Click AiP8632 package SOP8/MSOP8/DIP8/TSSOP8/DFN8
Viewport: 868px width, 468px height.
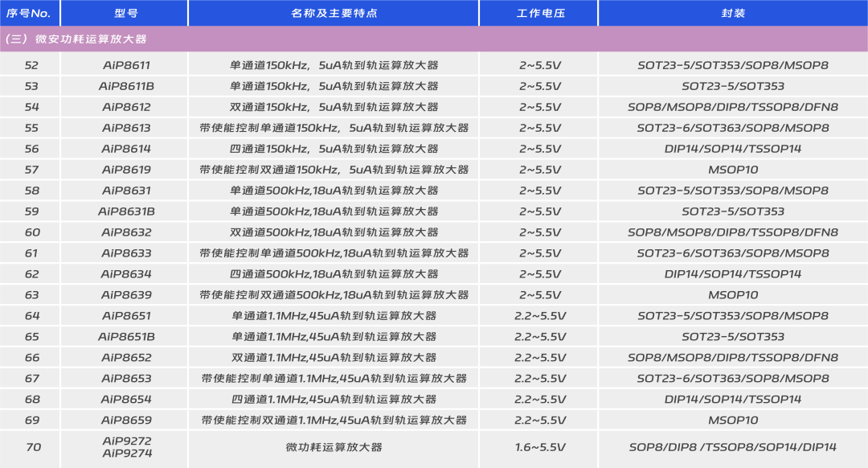click(733, 232)
